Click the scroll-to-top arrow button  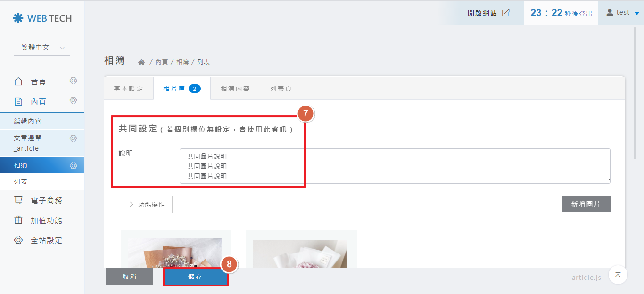(618, 275)
